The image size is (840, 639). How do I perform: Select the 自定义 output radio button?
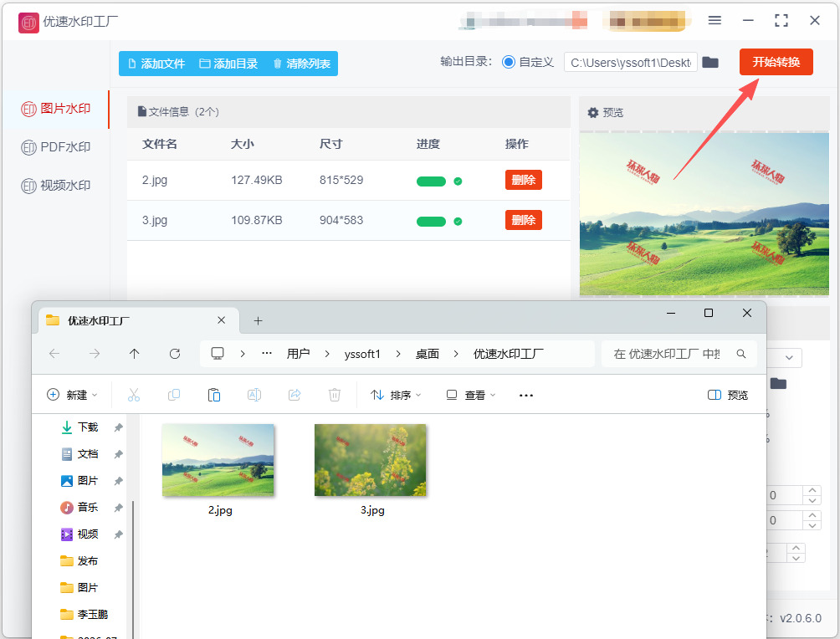pos(509,62)
